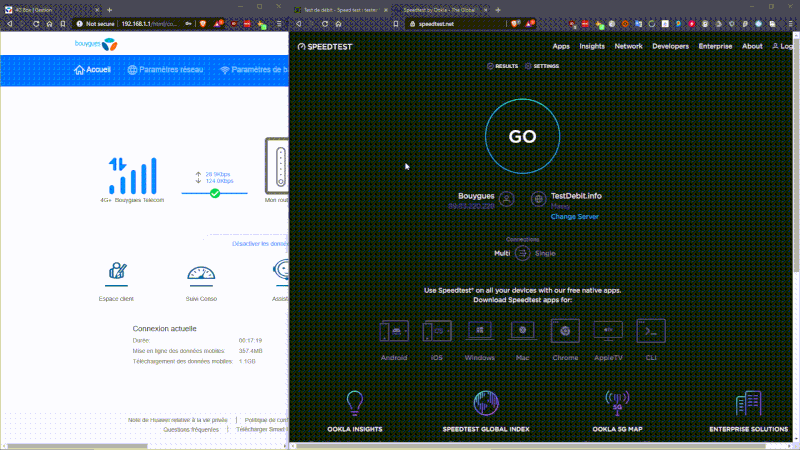Open the Enterprise menu on Speedtest
Viewport: 800px width, 450px height.
point(715,46)
